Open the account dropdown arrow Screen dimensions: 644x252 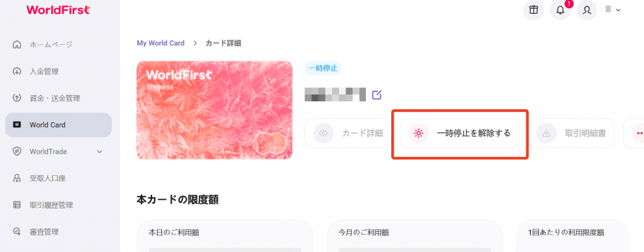click(x=618, y=10)
